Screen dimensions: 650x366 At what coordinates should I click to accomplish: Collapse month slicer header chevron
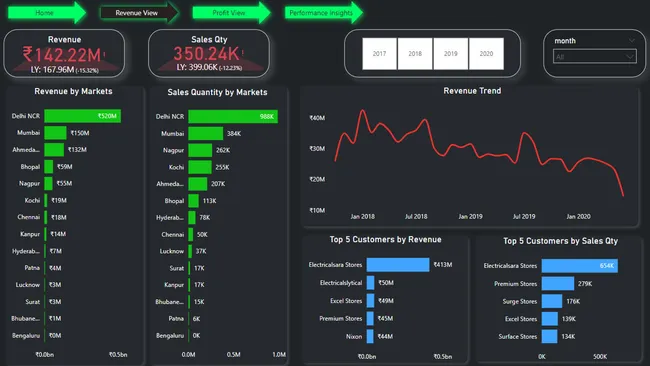pos(631,41)
